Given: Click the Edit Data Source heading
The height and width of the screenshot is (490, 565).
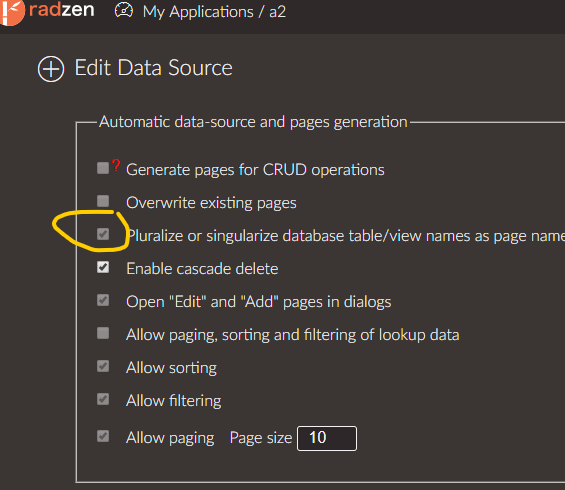Looking at the screenshot, I should [x=154, y=68].
